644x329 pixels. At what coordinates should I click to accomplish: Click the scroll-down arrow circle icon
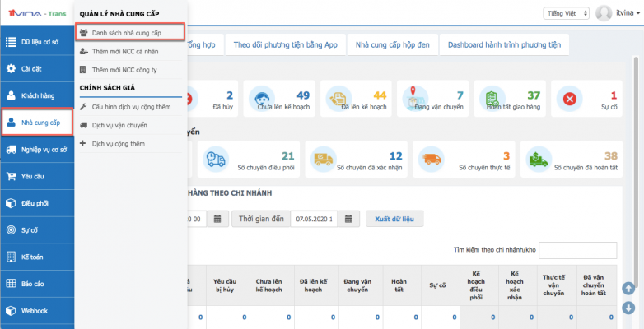coord(628,308)
